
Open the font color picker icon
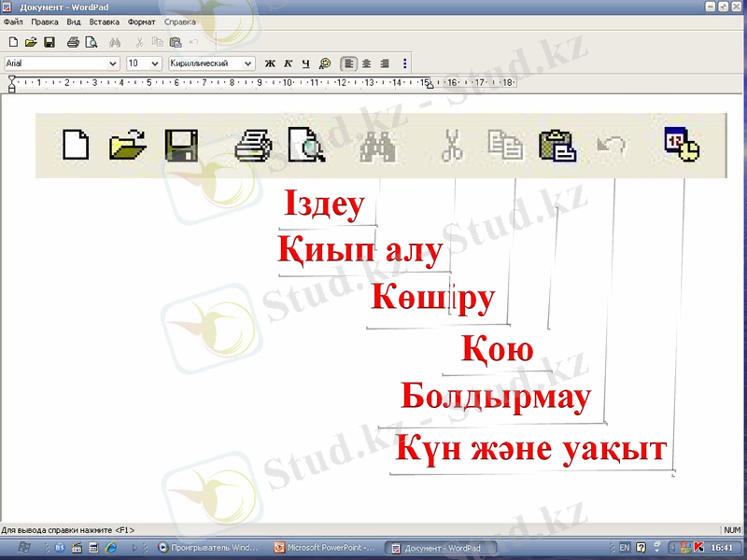click(x=323, y=63)
